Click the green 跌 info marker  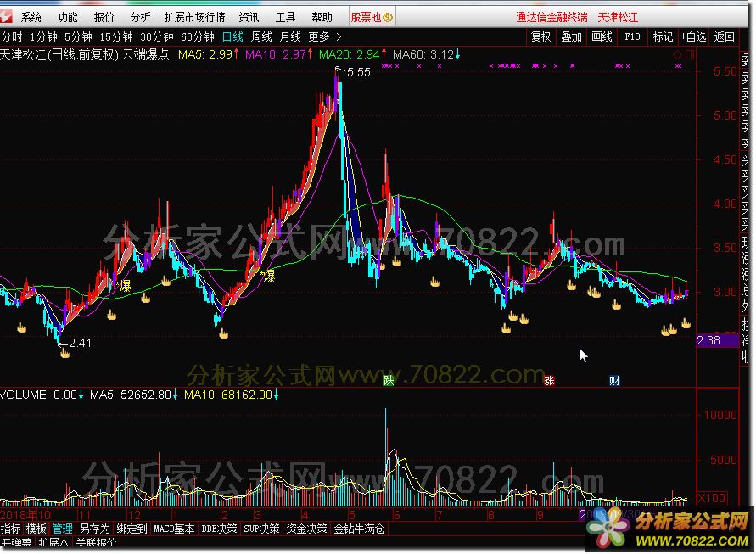[389, 380]
